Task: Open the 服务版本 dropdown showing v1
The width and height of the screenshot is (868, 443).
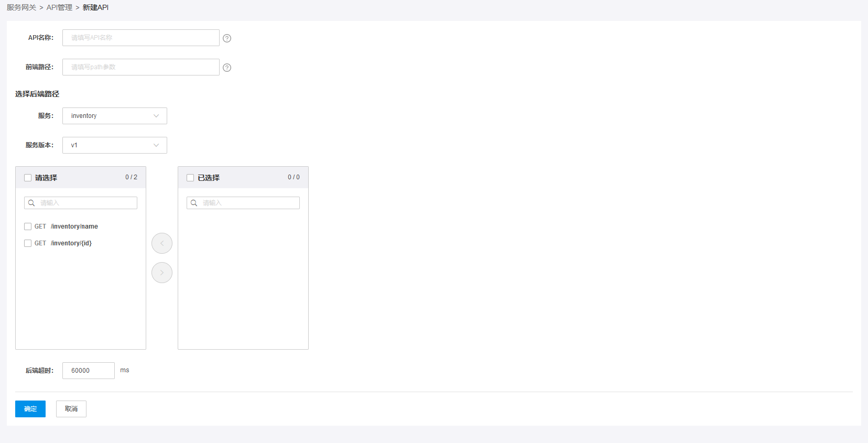Action: (x=110, y=145)
